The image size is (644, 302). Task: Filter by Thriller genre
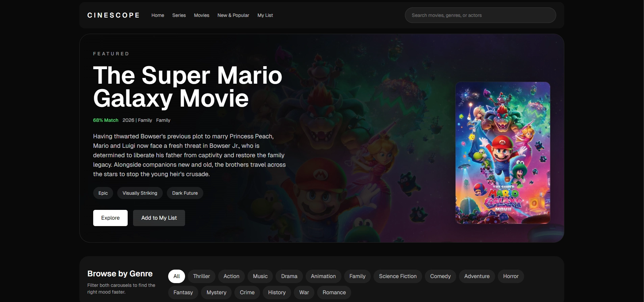pyautogui.click(x=202, y=276)
